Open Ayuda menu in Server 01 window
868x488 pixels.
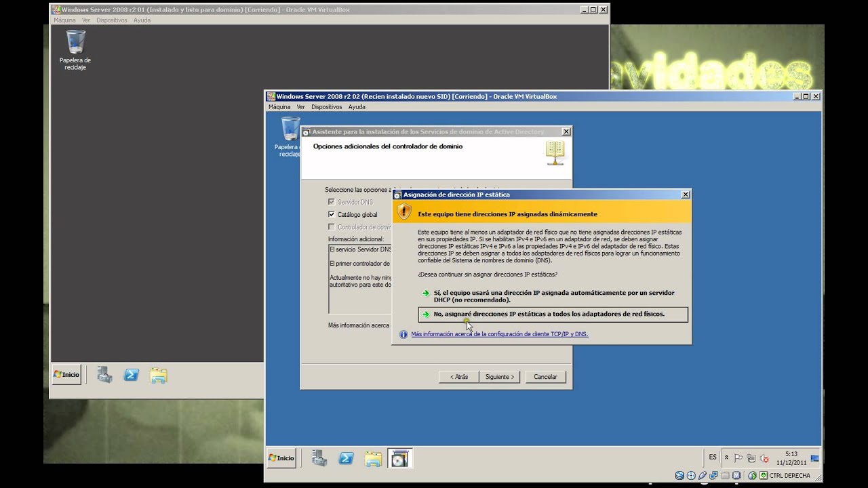click(x=142, y=20)
